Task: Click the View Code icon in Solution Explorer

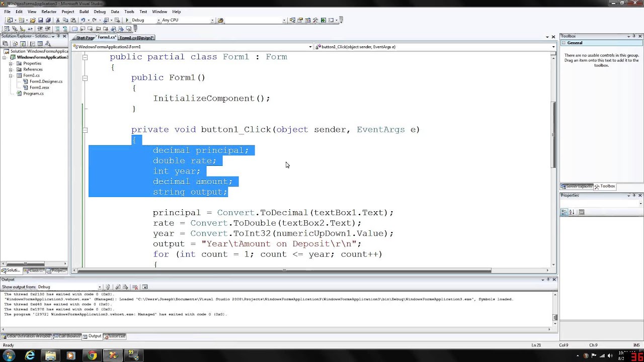Action: 32,44
